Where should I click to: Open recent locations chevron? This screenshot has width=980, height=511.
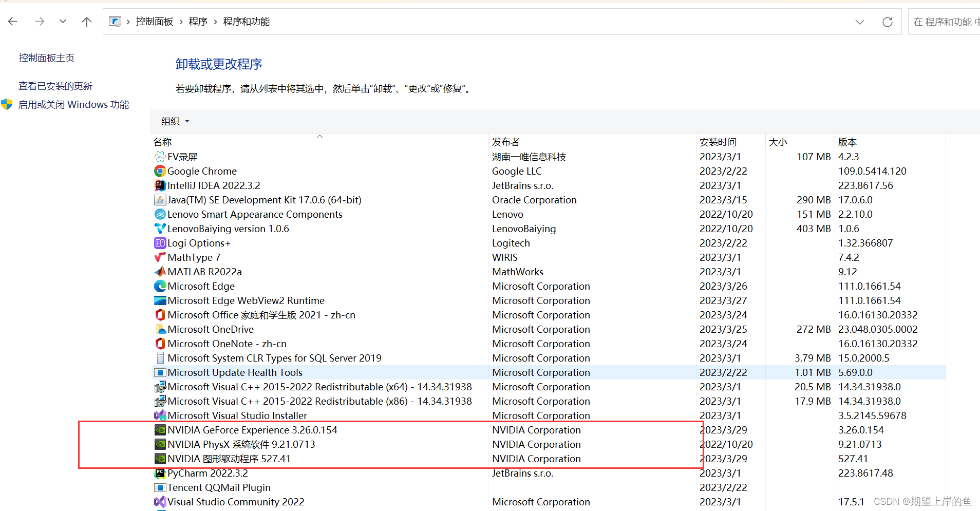63,22
